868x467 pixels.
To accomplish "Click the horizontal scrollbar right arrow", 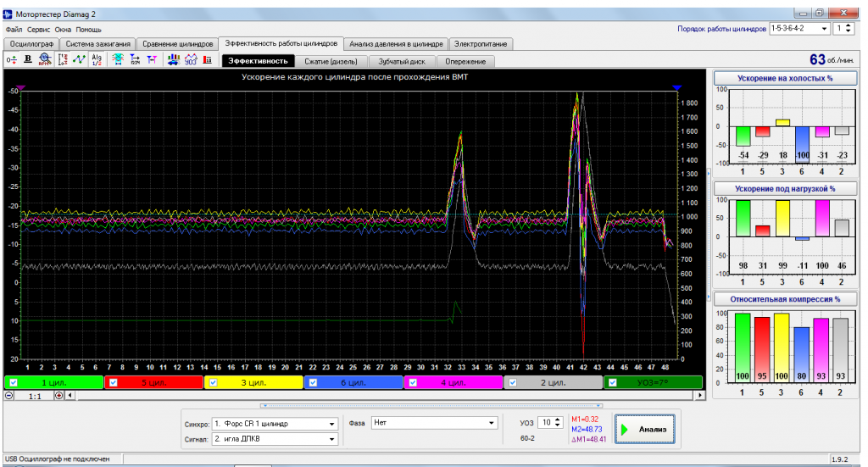I will (700, 396).
